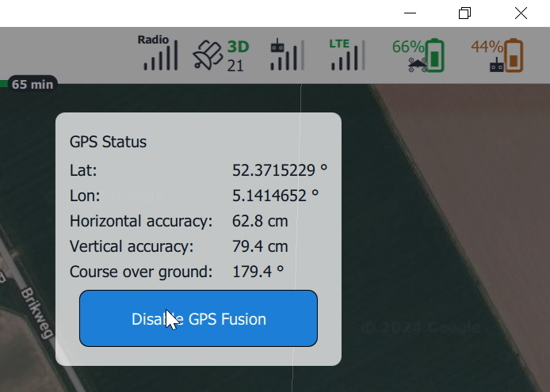This screenshot has height=392, width=550.
Task: Click the 65 min flight time badge
Action: 32,84
